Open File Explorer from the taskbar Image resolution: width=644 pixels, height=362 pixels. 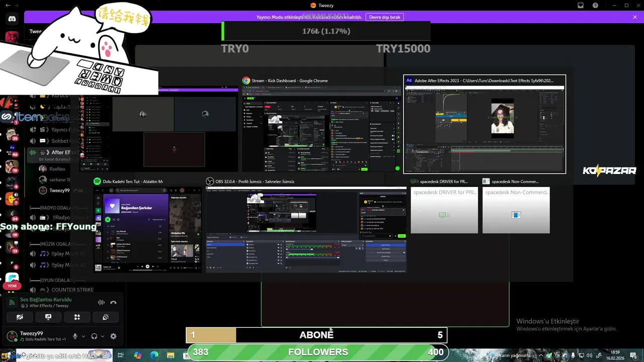pyautogui.click(x=171, y=355)
